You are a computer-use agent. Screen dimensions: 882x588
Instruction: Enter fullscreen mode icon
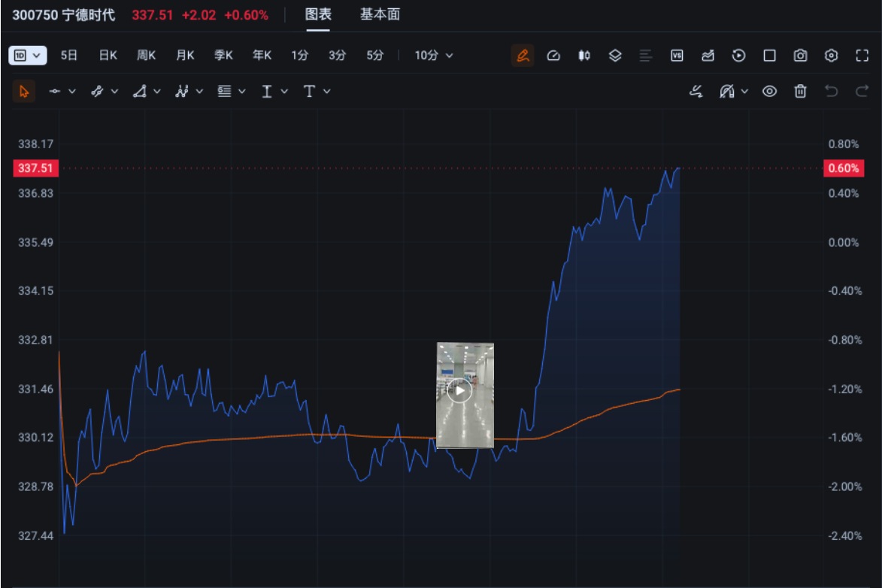(862, 55)
